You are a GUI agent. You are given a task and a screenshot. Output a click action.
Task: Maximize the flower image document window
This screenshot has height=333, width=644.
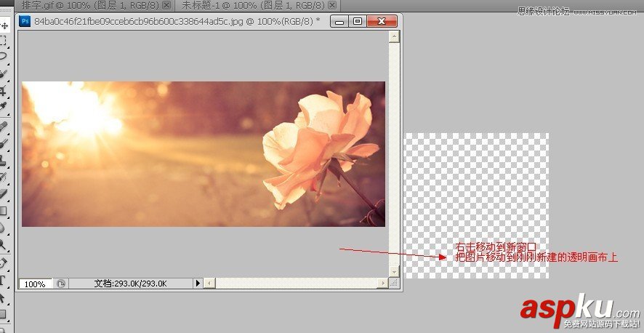click(358, 21)
